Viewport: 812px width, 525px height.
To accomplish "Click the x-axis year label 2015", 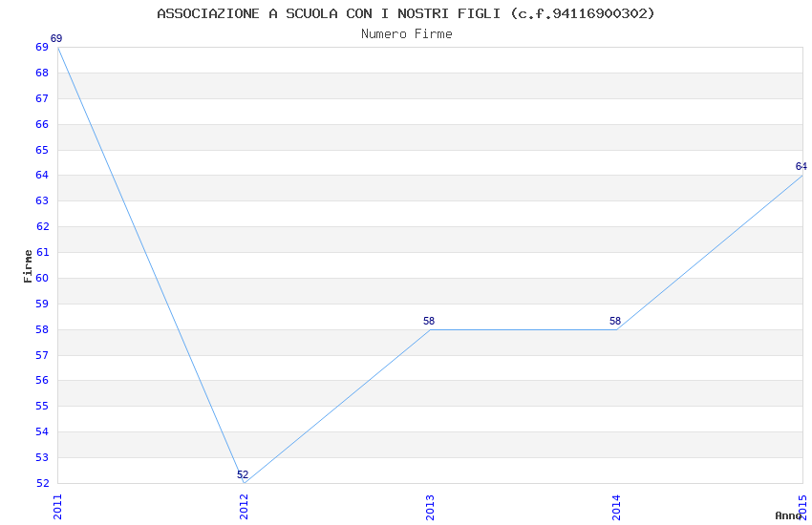I will [802, 507].
